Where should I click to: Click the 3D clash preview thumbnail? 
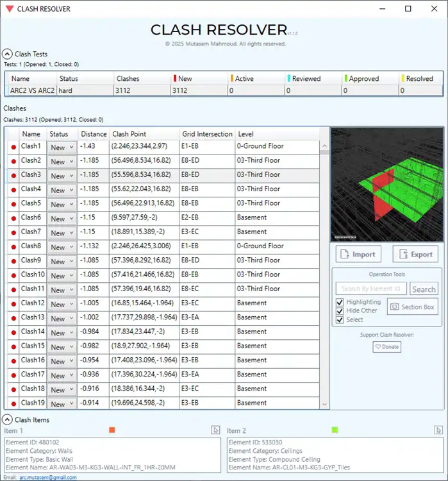(x=387, y=184)
